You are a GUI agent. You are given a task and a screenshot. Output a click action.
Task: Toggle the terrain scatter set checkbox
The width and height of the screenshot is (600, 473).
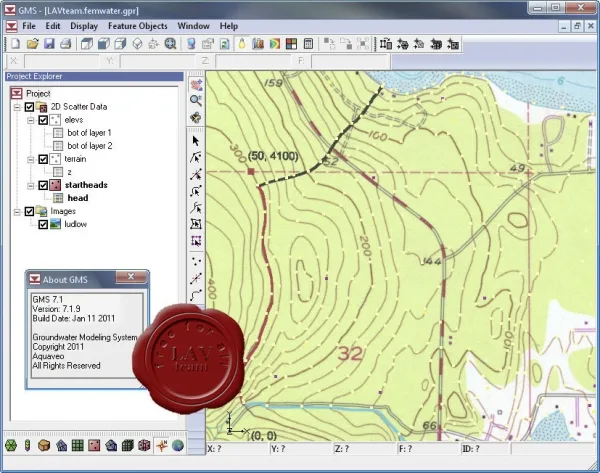tap(43, 159)
